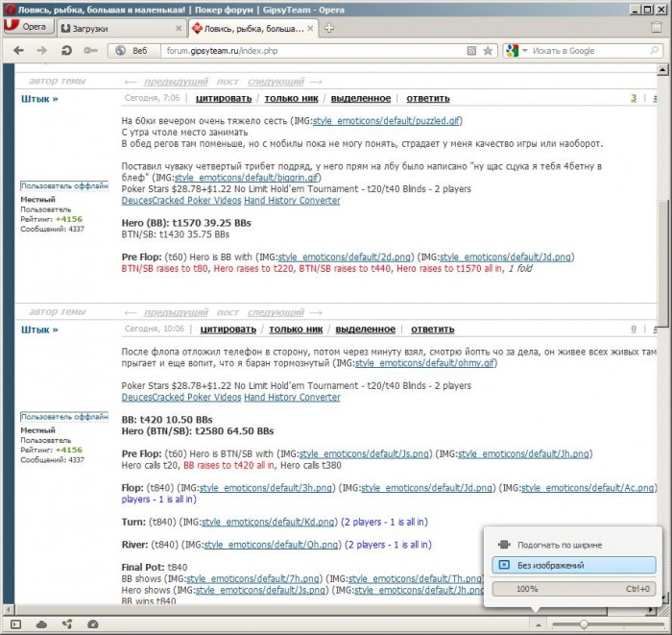Click цитировать in the 10:06 post
Screen dimensions: 672x635
[x=228, y=329]
